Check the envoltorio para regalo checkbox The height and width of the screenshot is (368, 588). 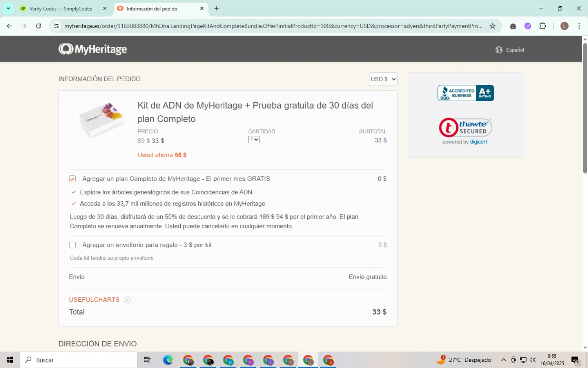[x=73, y=245]
